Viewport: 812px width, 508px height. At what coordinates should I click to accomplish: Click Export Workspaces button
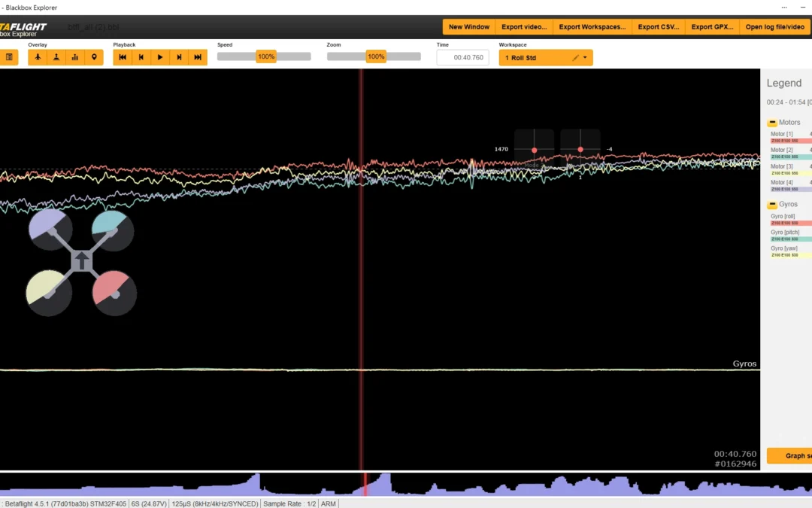tap(592, 27)
